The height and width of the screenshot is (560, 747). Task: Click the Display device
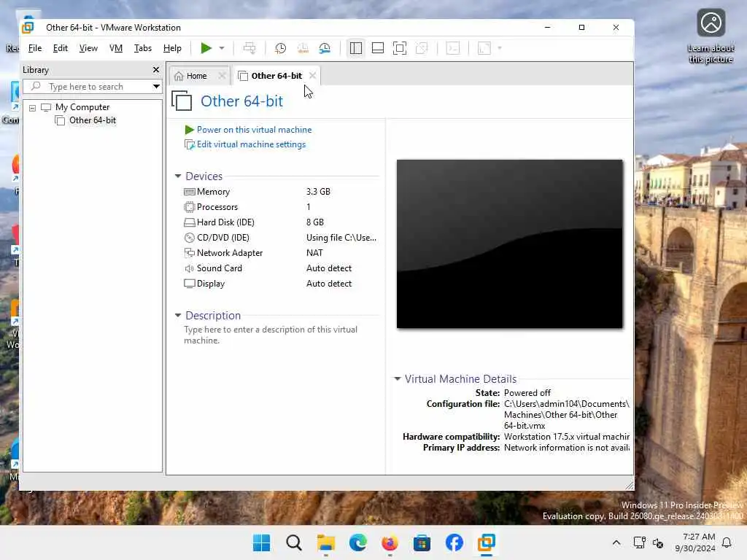[211, 284]
